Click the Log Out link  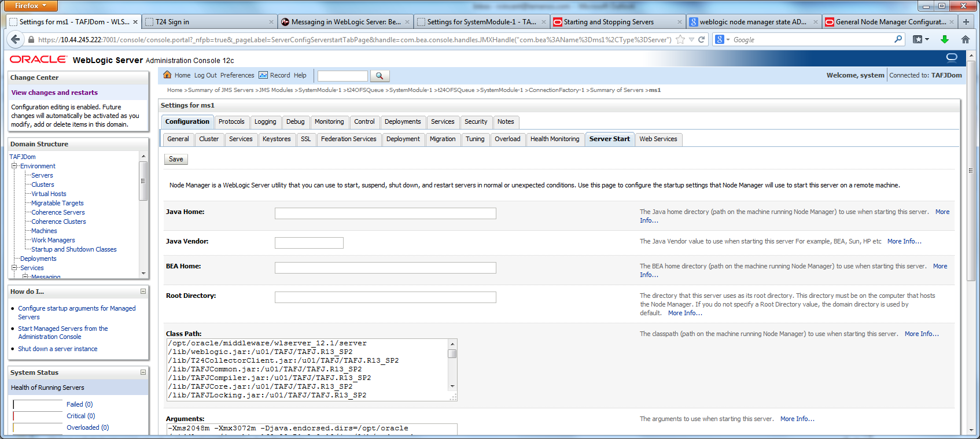pyautogui.click(x=205, y=75)
